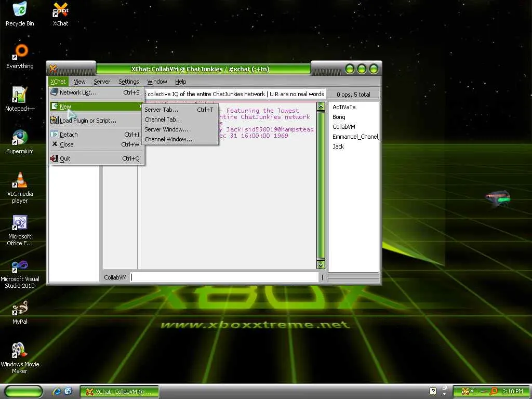Image resolution: width=532 pixels, height=399 pixels.
Task: Open the Settings menu
Action: 129,82
